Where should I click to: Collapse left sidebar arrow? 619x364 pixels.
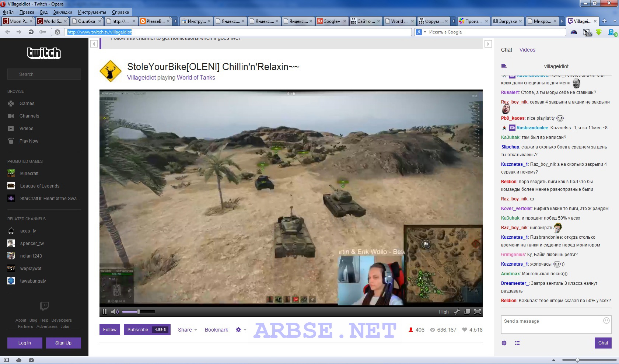94,44
